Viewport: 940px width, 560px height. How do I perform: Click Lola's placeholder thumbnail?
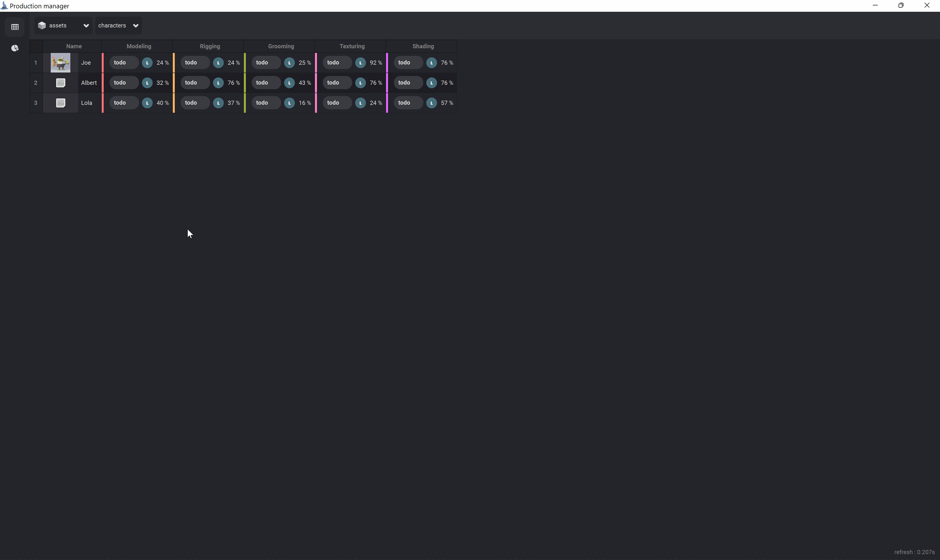pos(60,103)
